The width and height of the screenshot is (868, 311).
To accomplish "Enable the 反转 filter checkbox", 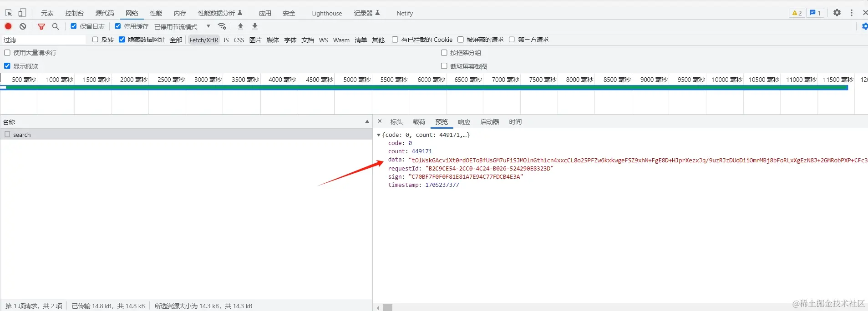I will (95, 40).
